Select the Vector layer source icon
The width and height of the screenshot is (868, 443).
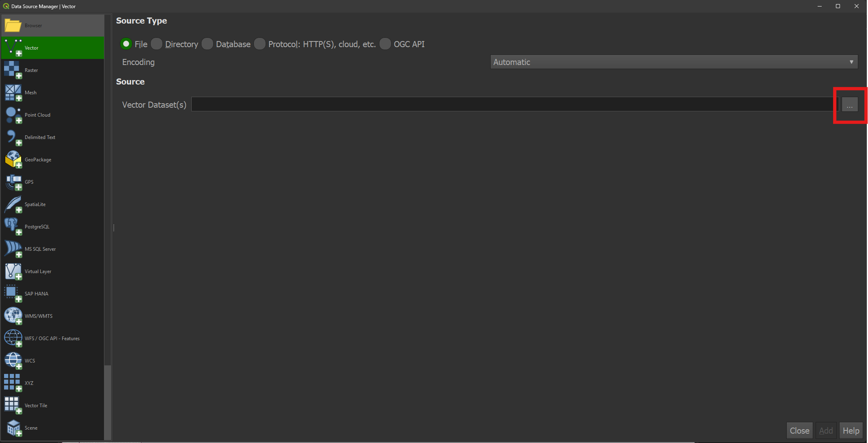[x=13, y=48]
